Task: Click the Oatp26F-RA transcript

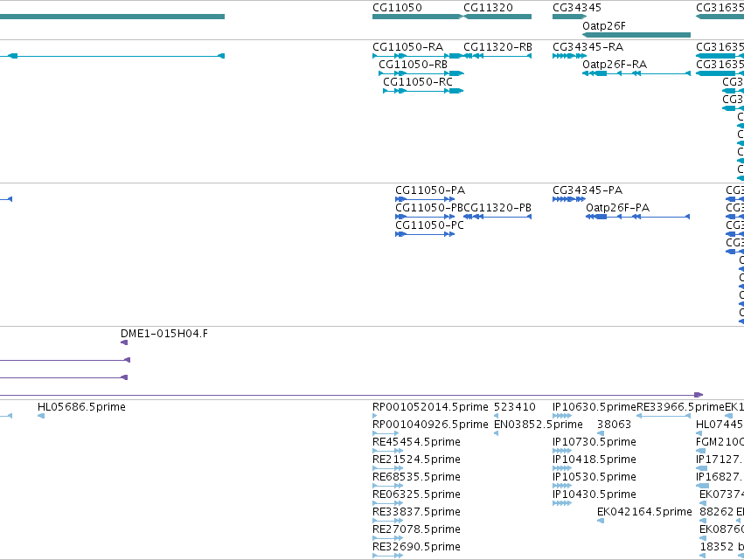Action: point(636,73)
